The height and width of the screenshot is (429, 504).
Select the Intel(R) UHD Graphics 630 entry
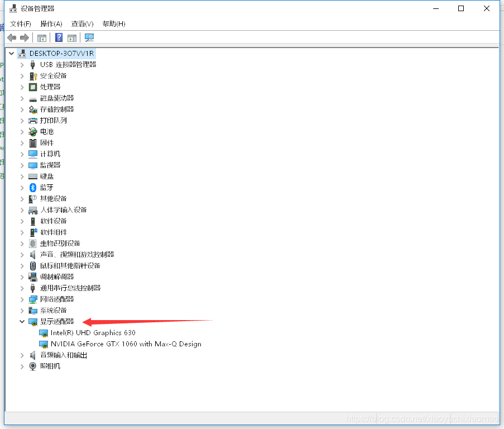click(x=93, y=333)
